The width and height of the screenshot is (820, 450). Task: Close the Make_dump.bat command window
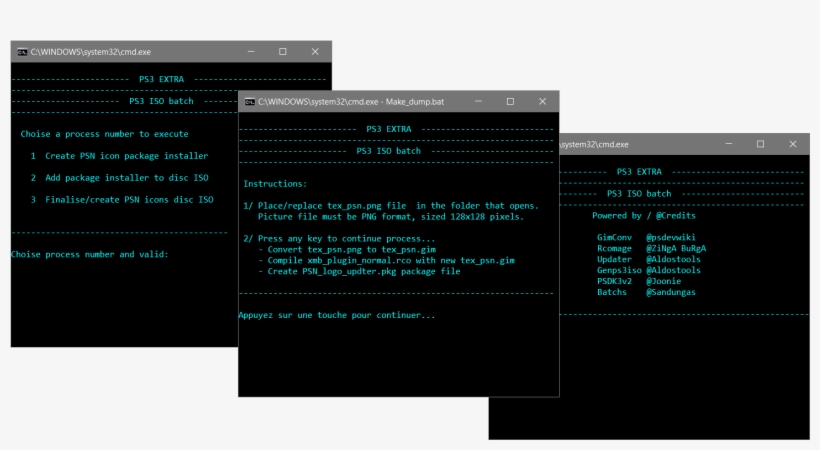click(x=543, y=102)
